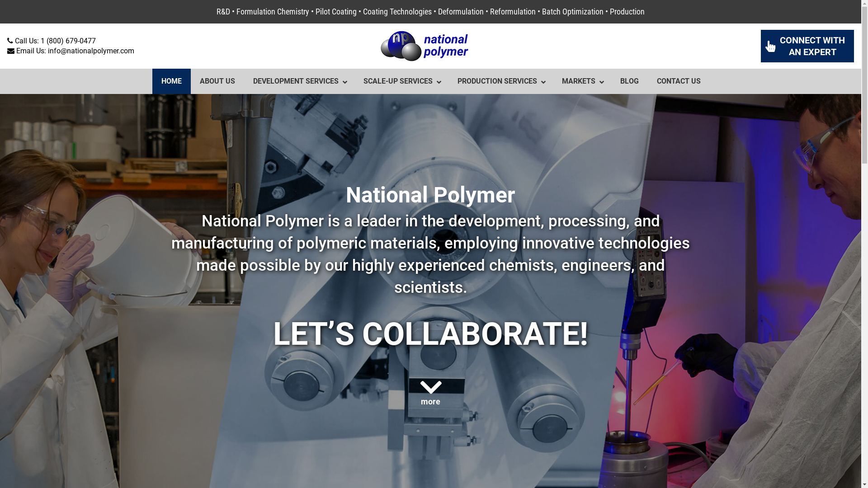868x488 pixels.
Task: Click 'Batch Optimization' in top banner
Action: [572, 12]
